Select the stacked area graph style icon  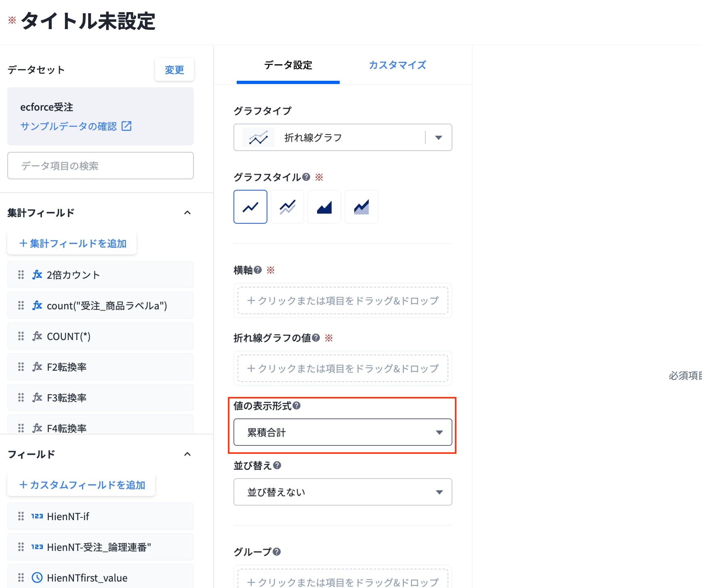point(362,207)
